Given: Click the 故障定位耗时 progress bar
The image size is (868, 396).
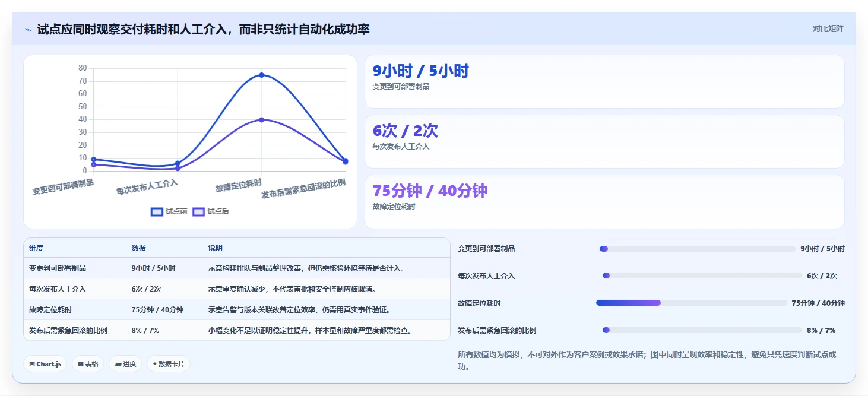Looking at the screenshot, I should pyautogui.click(x=691, y=303).
